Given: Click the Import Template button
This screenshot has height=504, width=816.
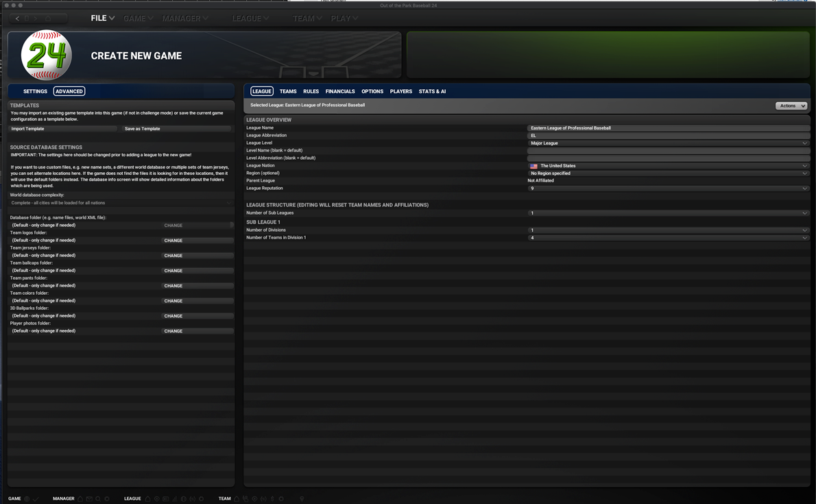Looking at the screenshot, I should [x=62, y=129].
